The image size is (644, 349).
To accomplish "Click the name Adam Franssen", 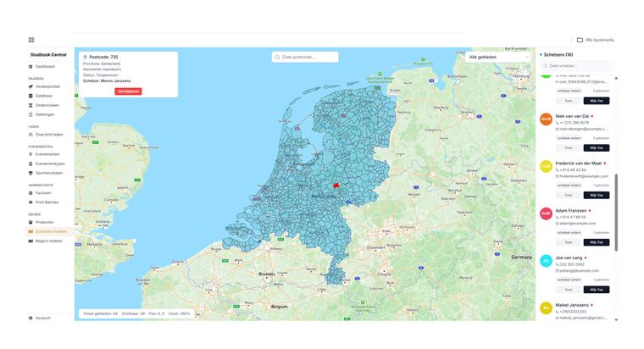I will coord(571,211).
